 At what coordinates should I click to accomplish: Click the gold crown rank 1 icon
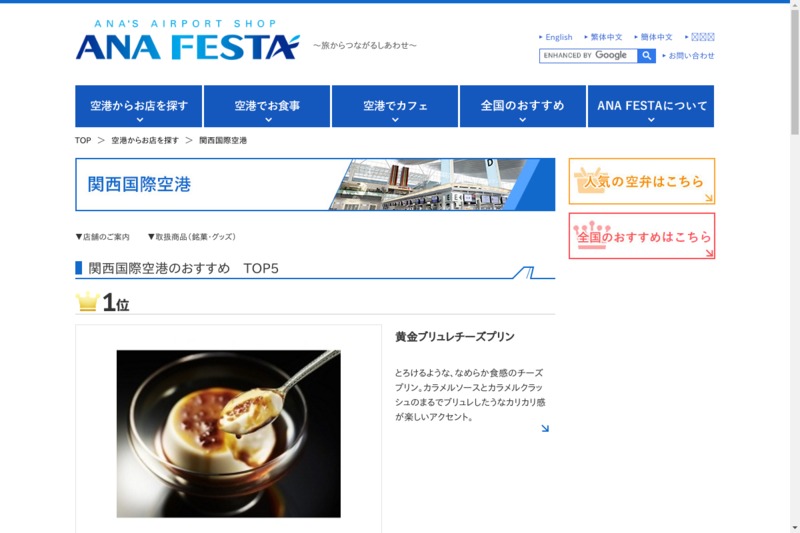(x=87, y=301)
